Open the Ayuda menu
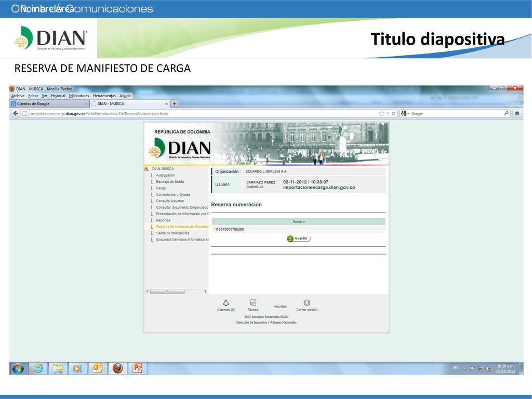This screenshot has height=399, width=532. point(125,96)
